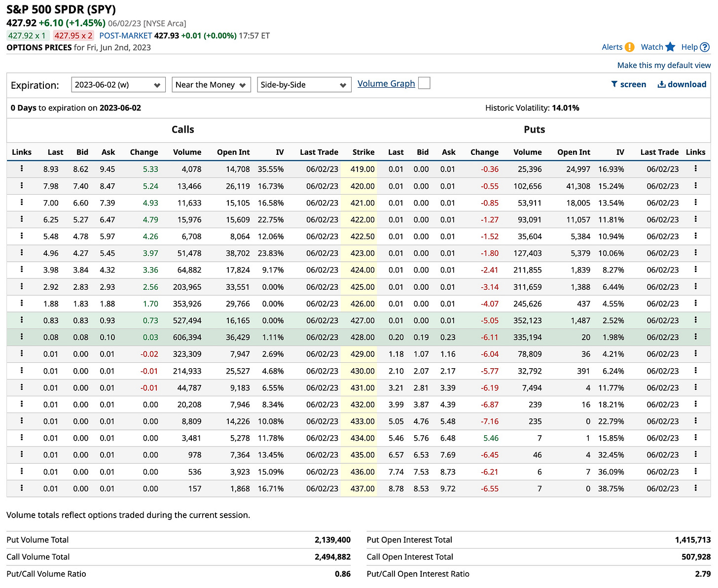Screen dimensions: 718x588
Task: Open calls links menu for strike 422.50
Action: point(22,236)
